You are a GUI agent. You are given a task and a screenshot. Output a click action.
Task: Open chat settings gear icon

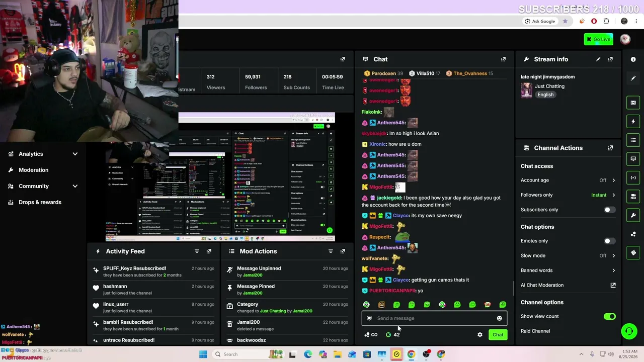480,335
